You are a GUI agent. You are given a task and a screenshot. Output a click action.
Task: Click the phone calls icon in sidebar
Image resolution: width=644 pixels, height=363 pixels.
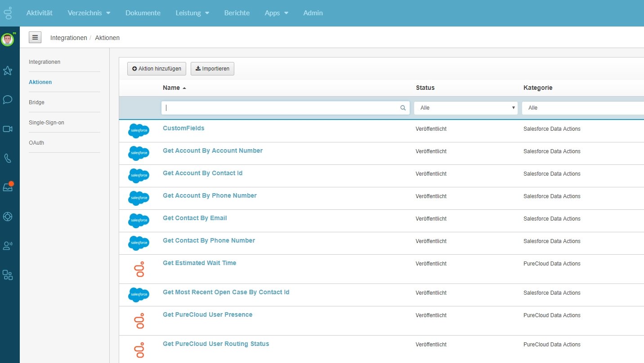point(8,158)
